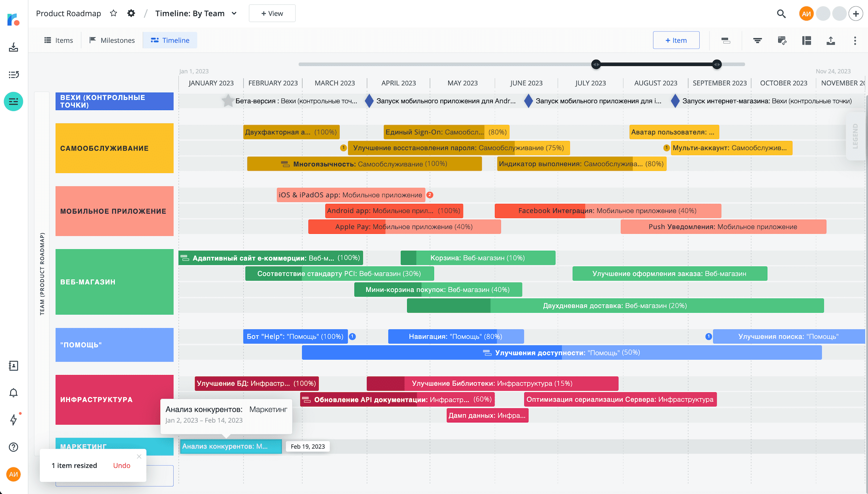The image size is (868, 494).
Task: Dismiss the item resized notification
Action: 139,456
